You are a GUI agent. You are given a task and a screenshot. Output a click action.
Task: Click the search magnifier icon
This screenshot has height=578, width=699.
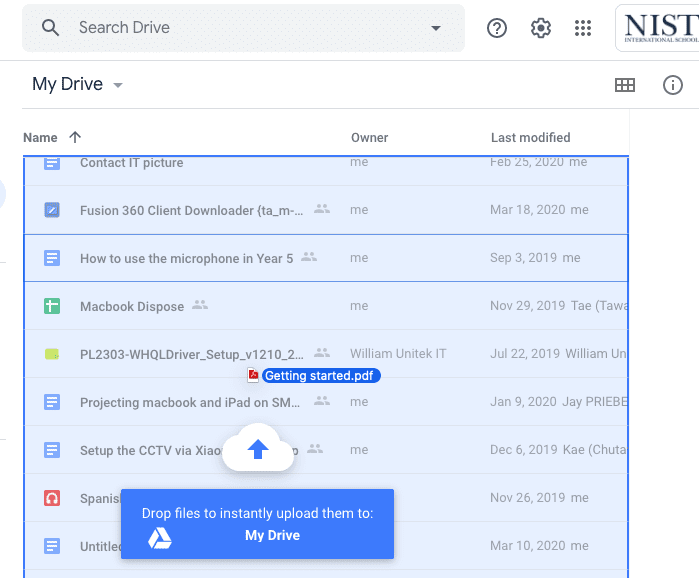click(x=51, y=28)
